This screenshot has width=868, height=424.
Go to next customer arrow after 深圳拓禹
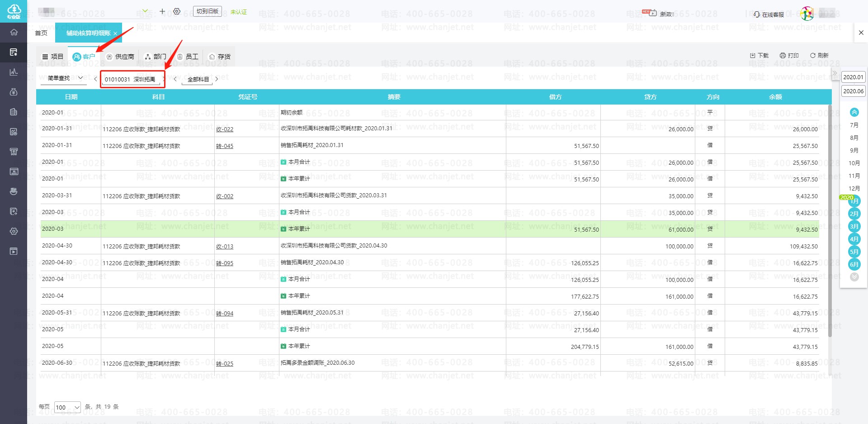pyautogui.click(x=164, y=79)
